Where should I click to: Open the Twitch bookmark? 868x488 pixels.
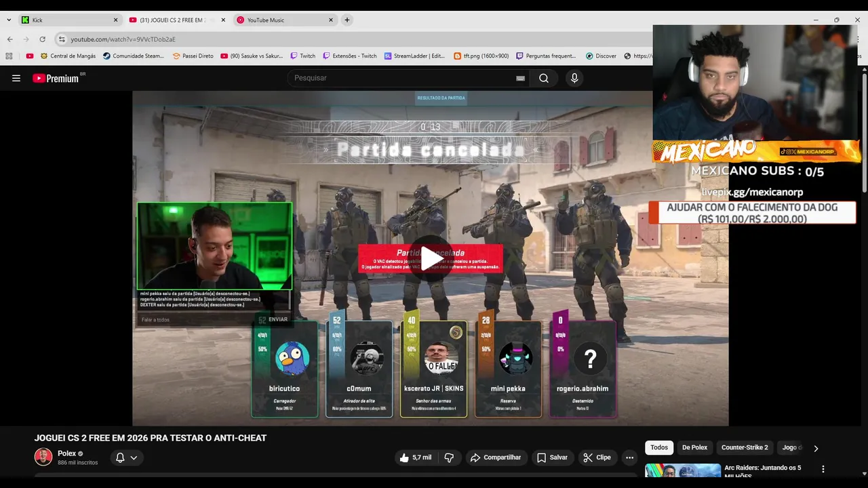click(x=302, y=56)
